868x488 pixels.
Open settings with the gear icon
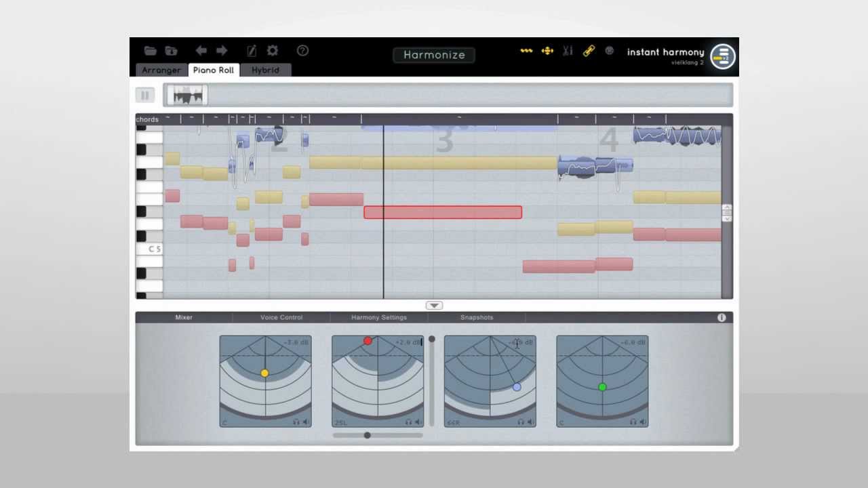(273, 51)
